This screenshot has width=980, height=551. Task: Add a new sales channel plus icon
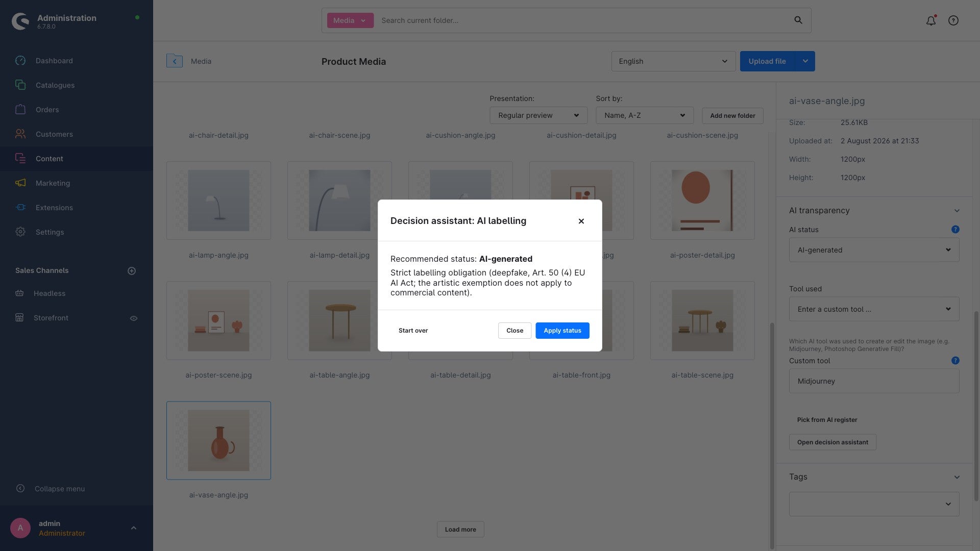point(132,271)
